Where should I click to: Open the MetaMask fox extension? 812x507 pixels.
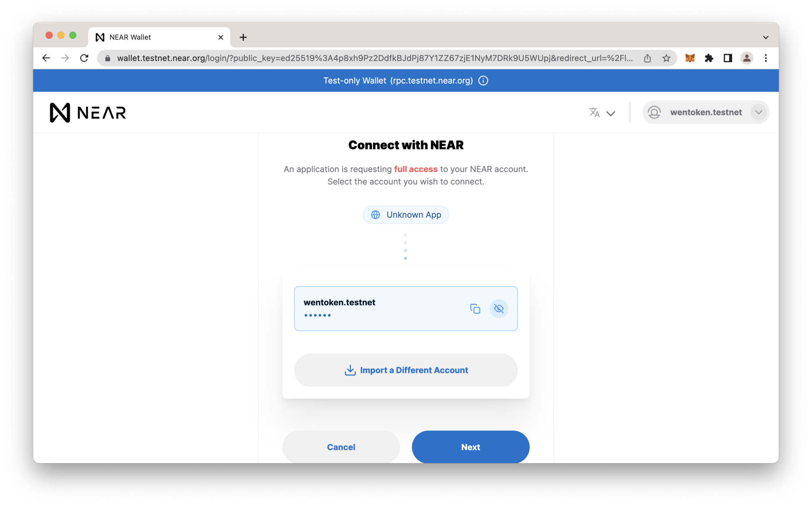(689, 58)
